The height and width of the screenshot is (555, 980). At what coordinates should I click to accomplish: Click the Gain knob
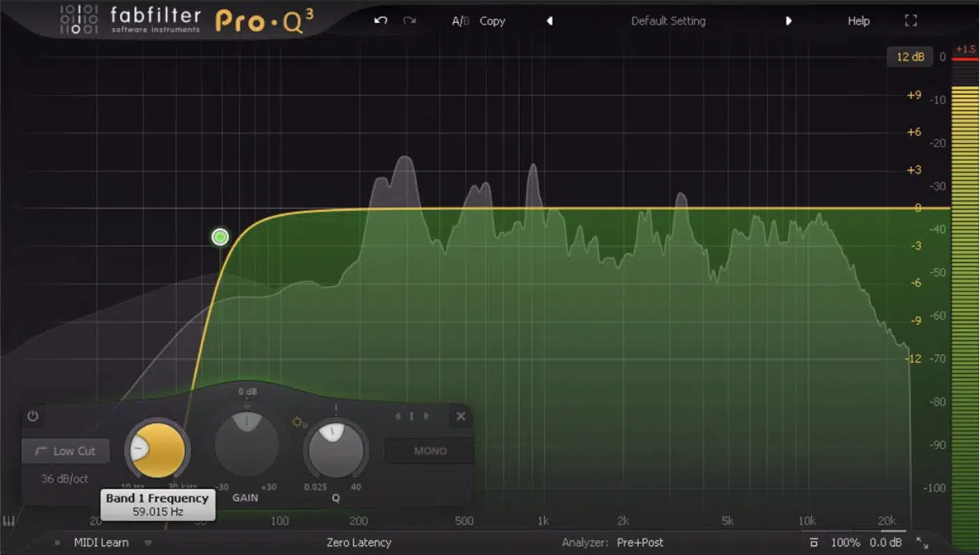pos(246,445)
